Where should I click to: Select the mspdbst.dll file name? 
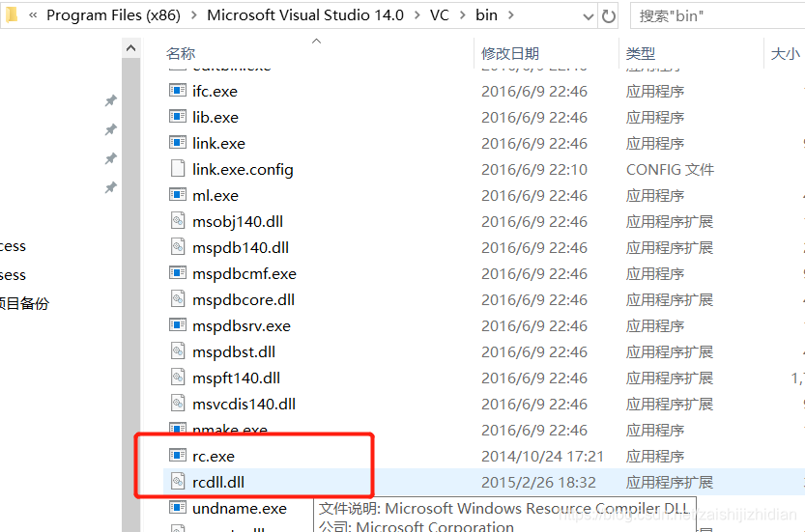point(234,351)
